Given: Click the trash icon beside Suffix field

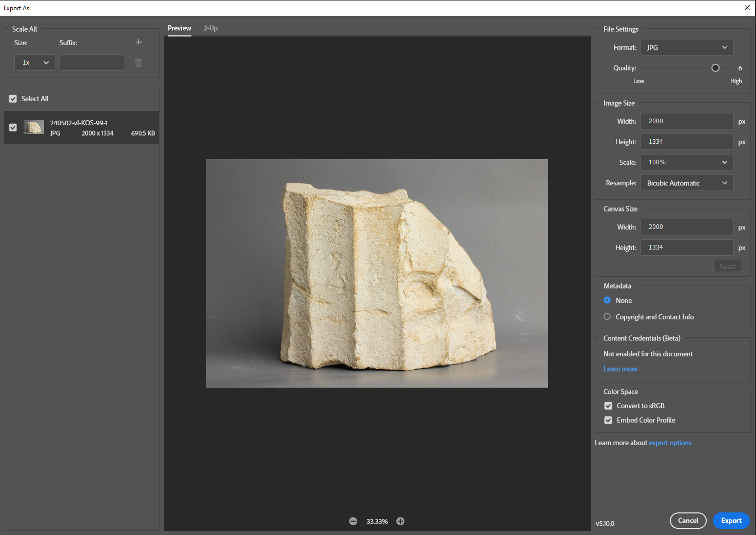Looking at the screenshot, I should 138,63.
